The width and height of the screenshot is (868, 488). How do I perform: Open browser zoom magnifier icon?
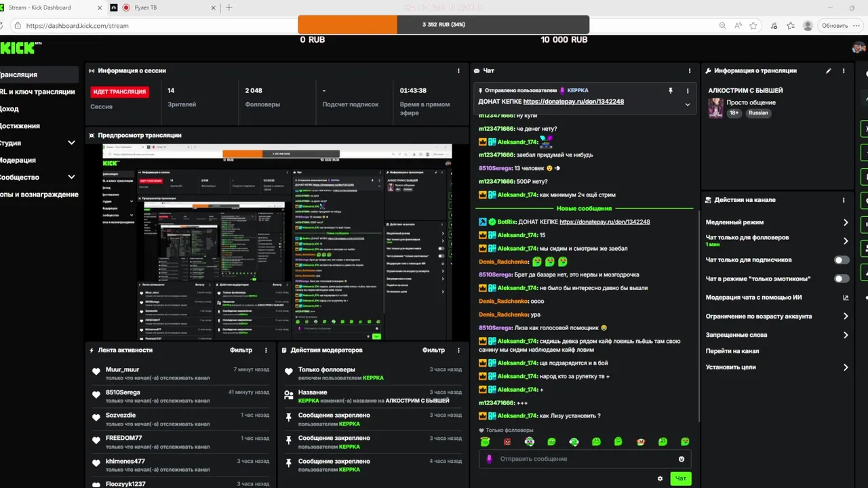(x=723, y=26)
